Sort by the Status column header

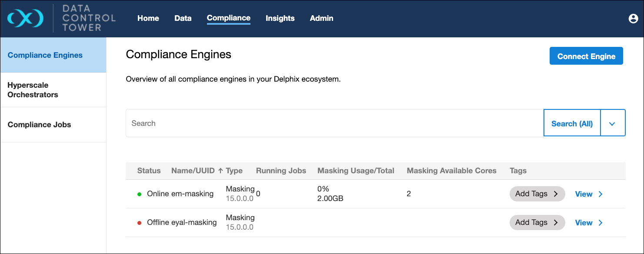click(x=149, y=171)
